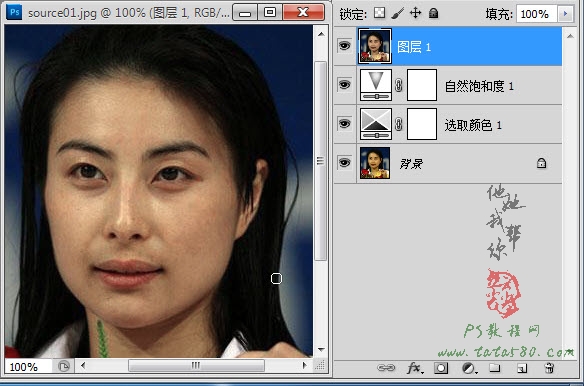Image resolution: width=584 pixels, height=386 pixels.
Task: Open the fill slider dropdown arrow
Action: [566, 14]
